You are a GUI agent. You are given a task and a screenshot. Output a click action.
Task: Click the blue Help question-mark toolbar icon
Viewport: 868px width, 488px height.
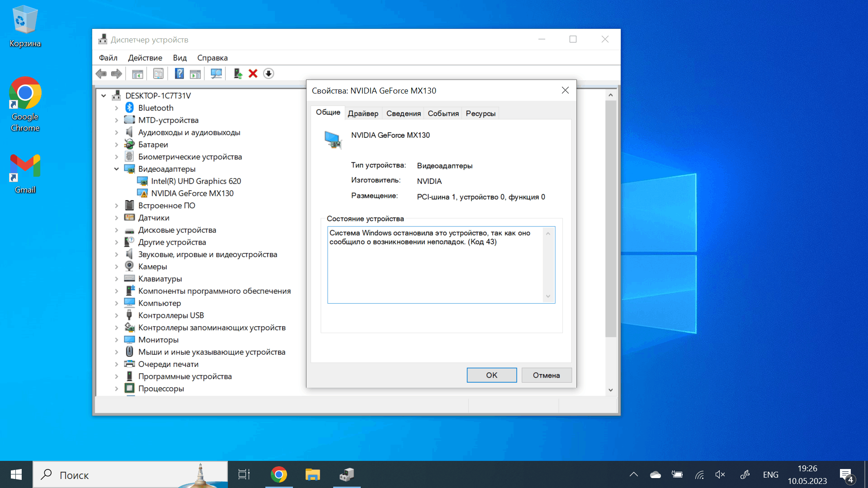click(x=179, y=74)
